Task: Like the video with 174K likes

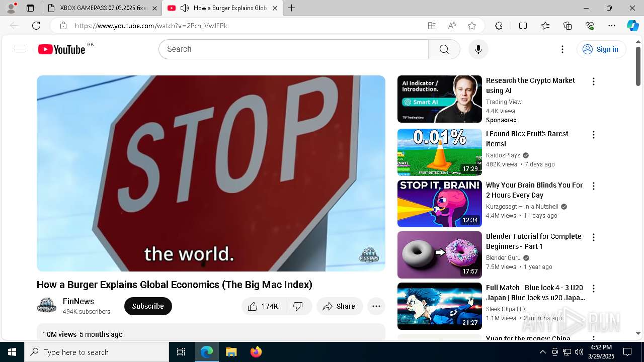Action: click(264, 306)
